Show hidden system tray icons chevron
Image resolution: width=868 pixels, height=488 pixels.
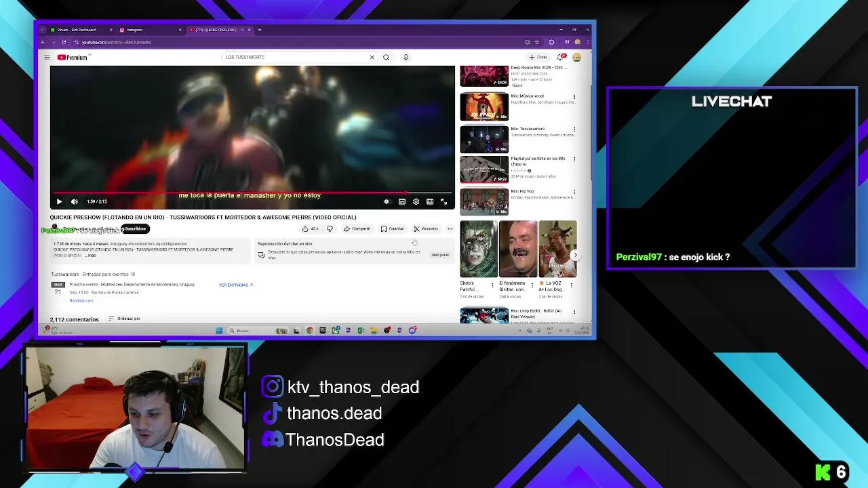pos(520,331)
